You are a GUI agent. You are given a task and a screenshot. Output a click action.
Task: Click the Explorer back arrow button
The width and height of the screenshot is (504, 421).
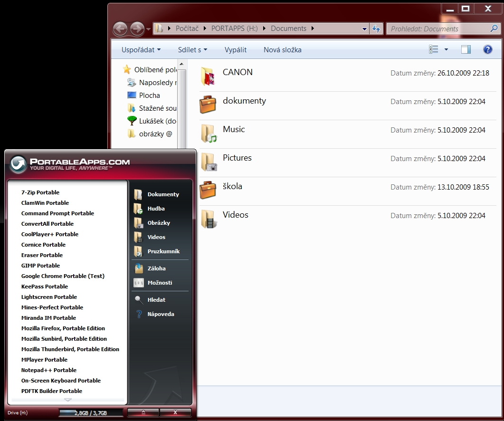[120, 29]
